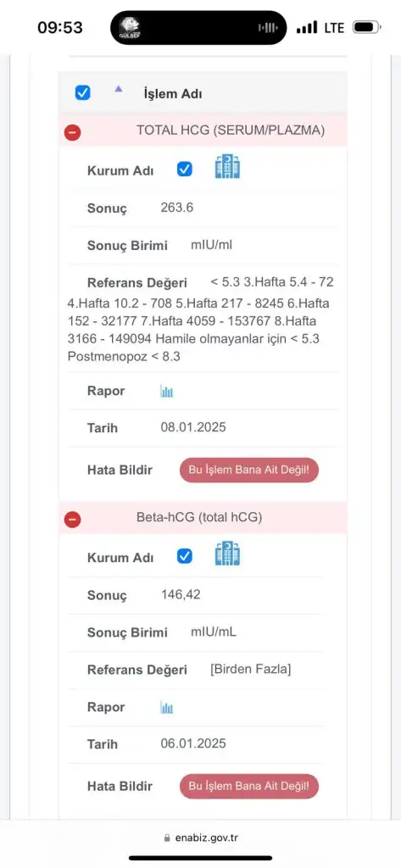Viewport: 401px width, 868px height.
Task: Uncheck Kurum Adı checkbox for Beta-hCG
Action: click(x=185, y=556)
